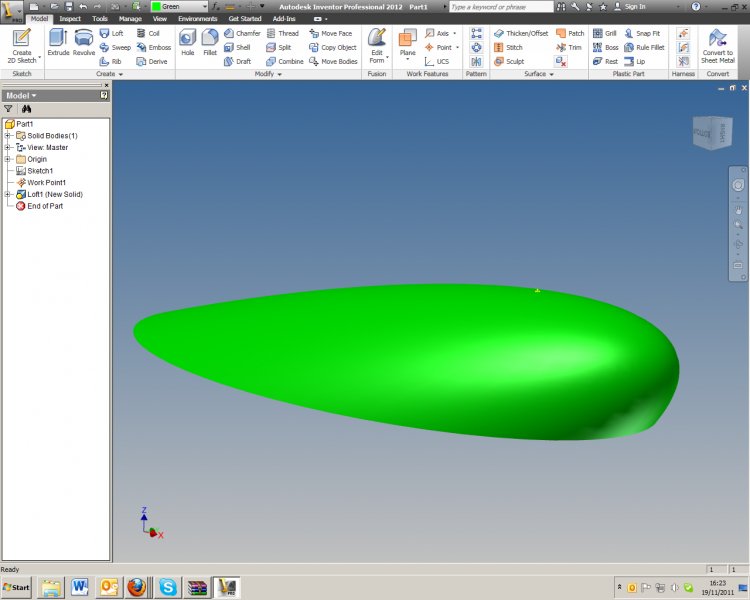Use the Combine tool
The image size is (750, 600).
[285, 61]
